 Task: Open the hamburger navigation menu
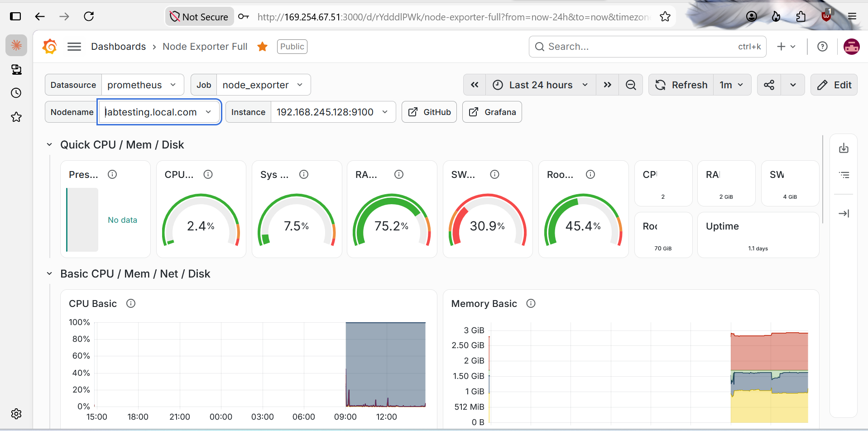(74, 47)
